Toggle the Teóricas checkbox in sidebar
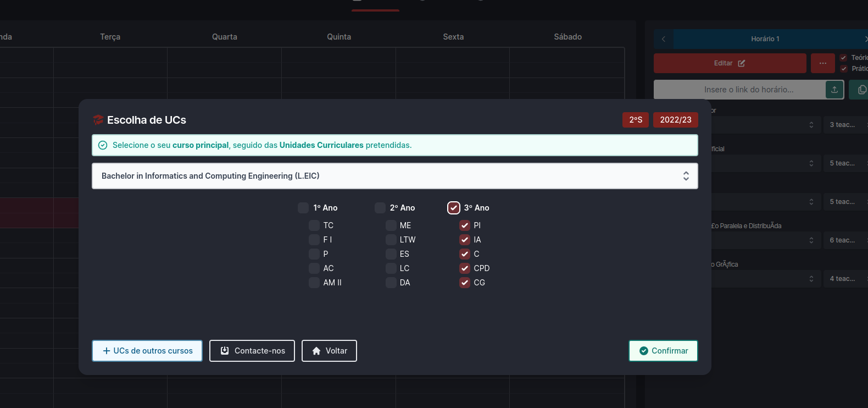 (x=844, y=58)
